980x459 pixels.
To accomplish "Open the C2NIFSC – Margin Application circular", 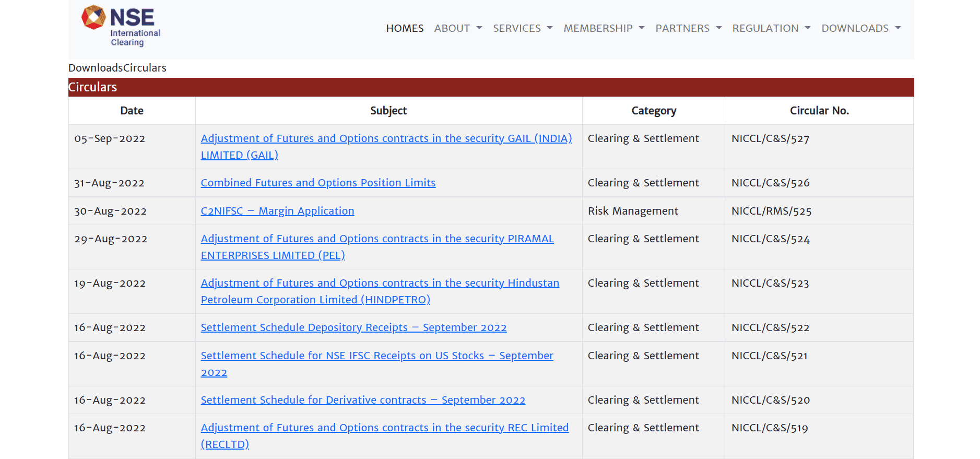I will (x=277, y=211).
